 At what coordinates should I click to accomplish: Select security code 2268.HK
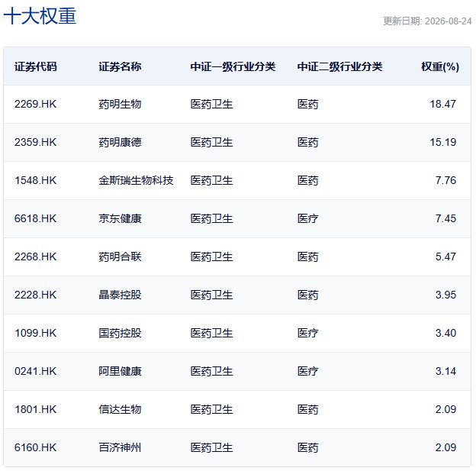(x=36, y=256)
